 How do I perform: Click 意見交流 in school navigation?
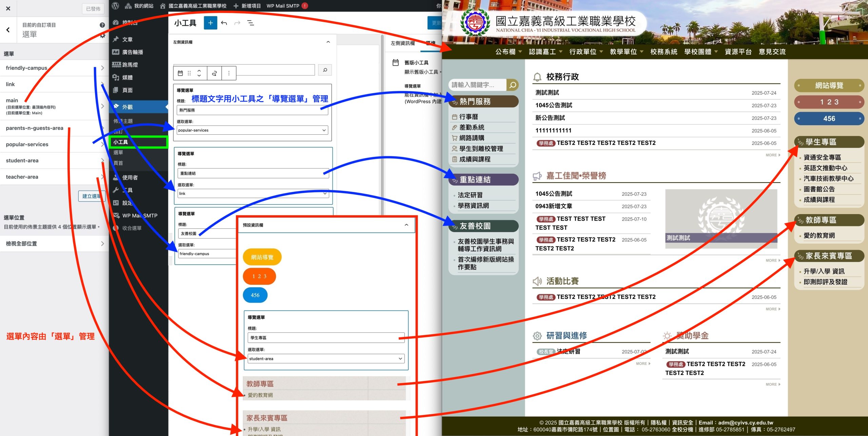(x=772, y=52)
